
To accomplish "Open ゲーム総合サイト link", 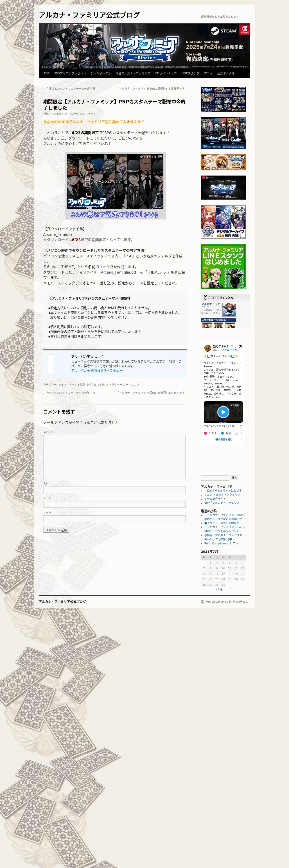I will pyautogui.click(x=215, y=499).
